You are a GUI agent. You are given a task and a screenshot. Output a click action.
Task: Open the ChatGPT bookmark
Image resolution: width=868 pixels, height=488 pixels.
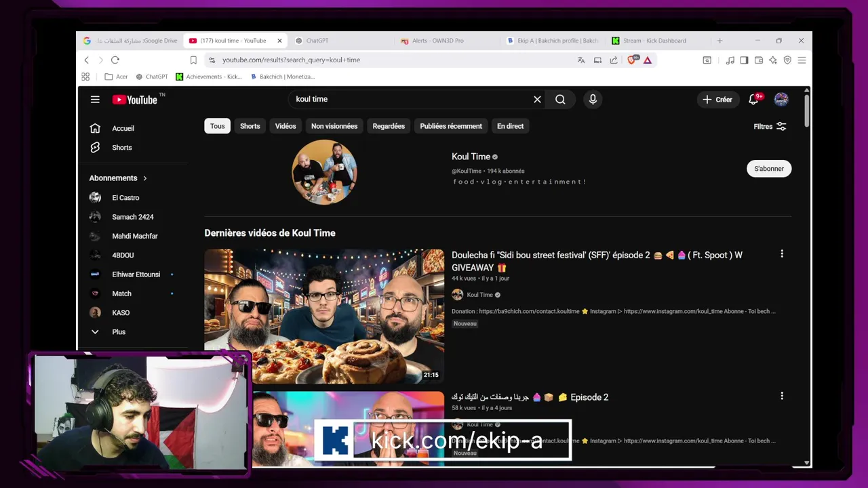(x=152, y=77)
